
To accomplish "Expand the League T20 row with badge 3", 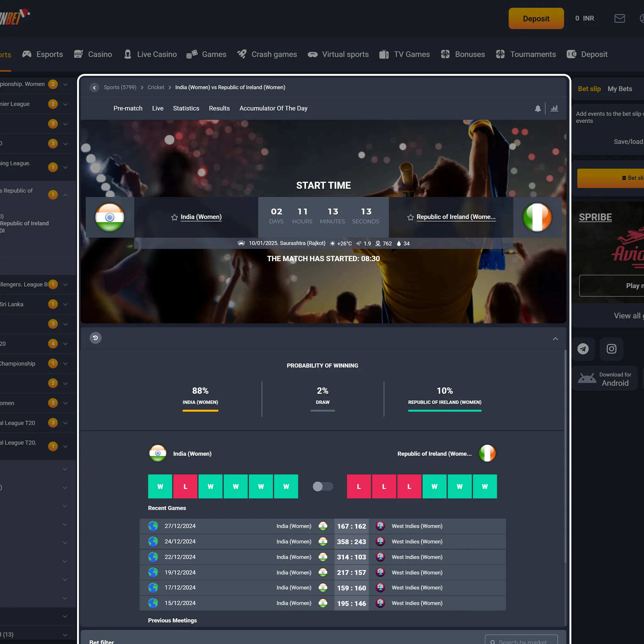I will (65, 423).
